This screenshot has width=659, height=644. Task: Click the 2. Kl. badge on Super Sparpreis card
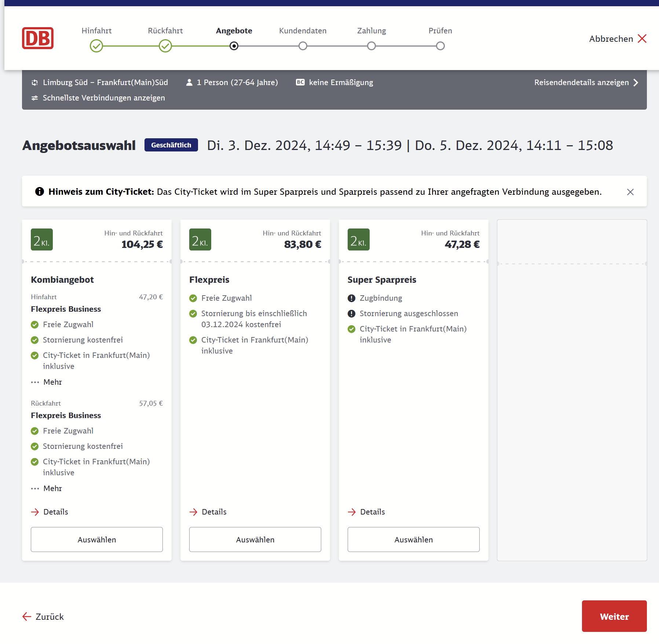359,239
